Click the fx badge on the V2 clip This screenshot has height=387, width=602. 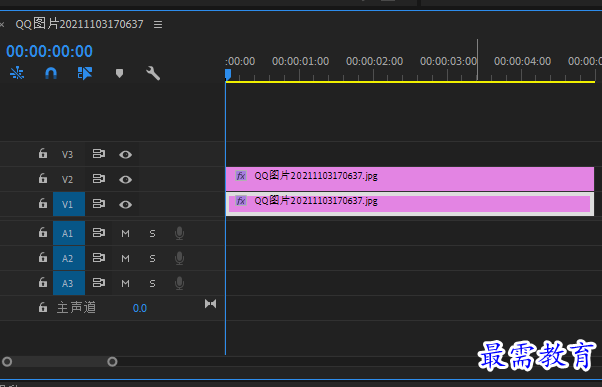241,176
